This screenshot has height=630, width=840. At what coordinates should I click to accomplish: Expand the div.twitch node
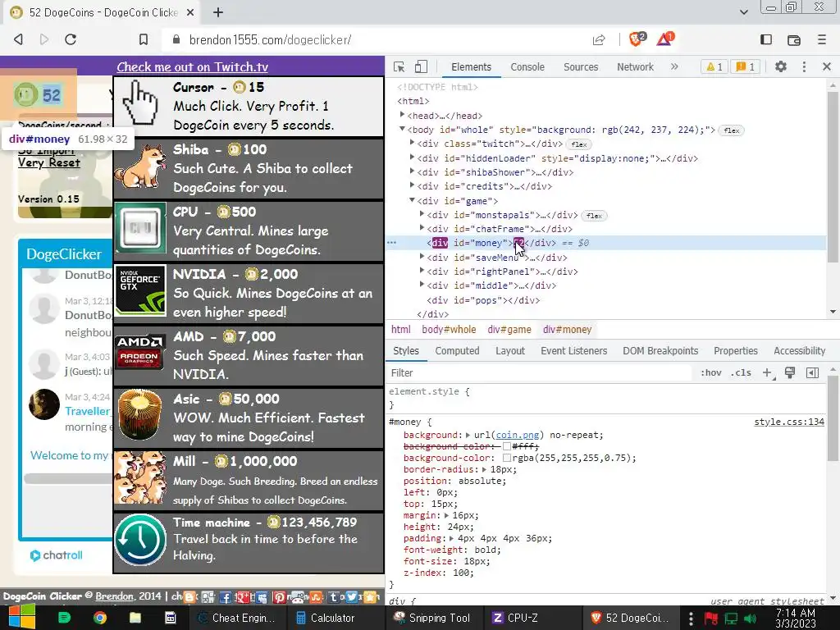412,143
